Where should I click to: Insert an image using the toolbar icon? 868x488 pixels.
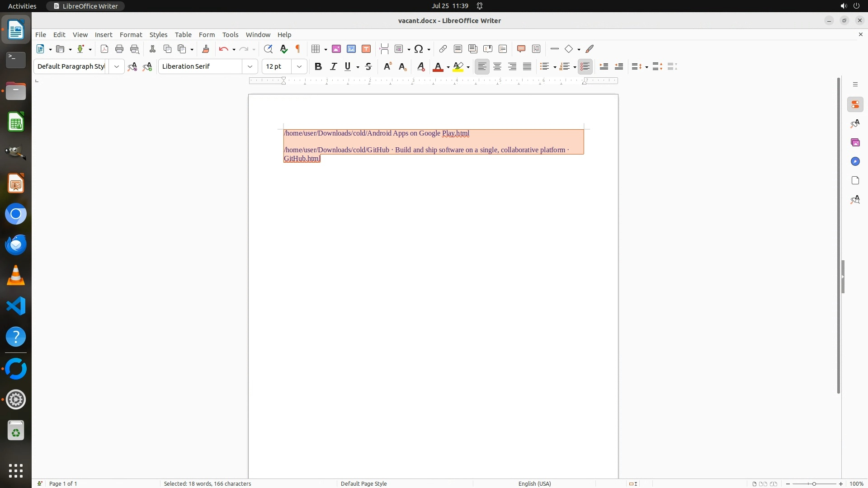click(x=336, y=49)
